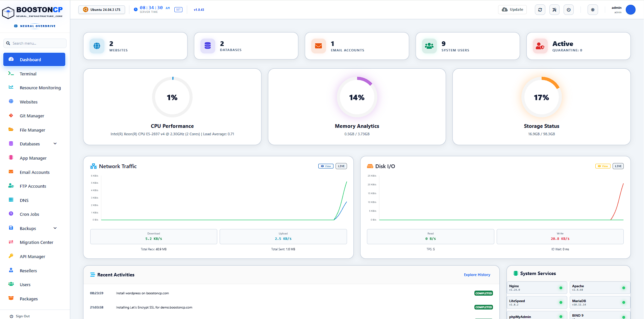
Task: Click the Resellers person icon
Action: [11, 270]
